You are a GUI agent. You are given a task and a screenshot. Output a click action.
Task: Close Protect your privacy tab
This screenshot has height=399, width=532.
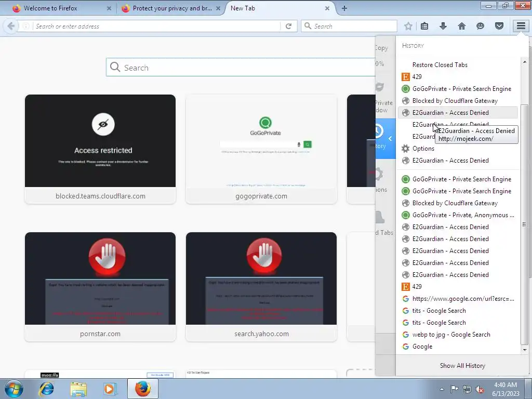[218, 8]
